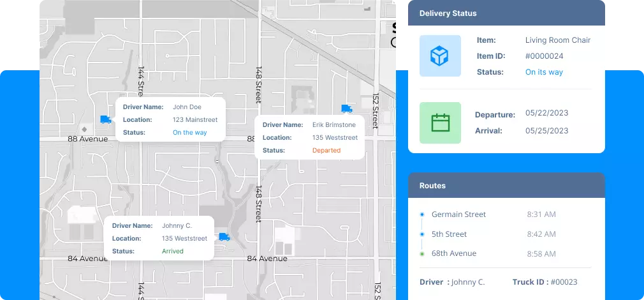The height and width of the screenshot is (300, 644).
Task: Click the Germain Street route entry
Action: tap(458, 214)
